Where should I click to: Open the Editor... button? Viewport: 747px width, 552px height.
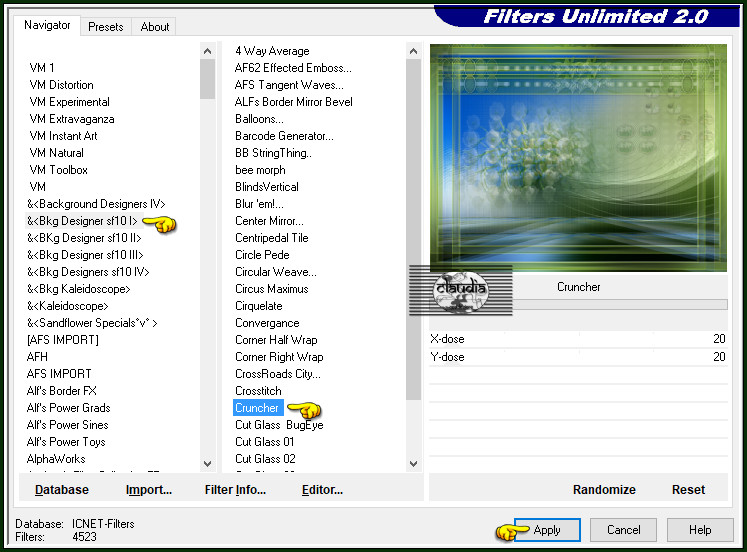323,490
